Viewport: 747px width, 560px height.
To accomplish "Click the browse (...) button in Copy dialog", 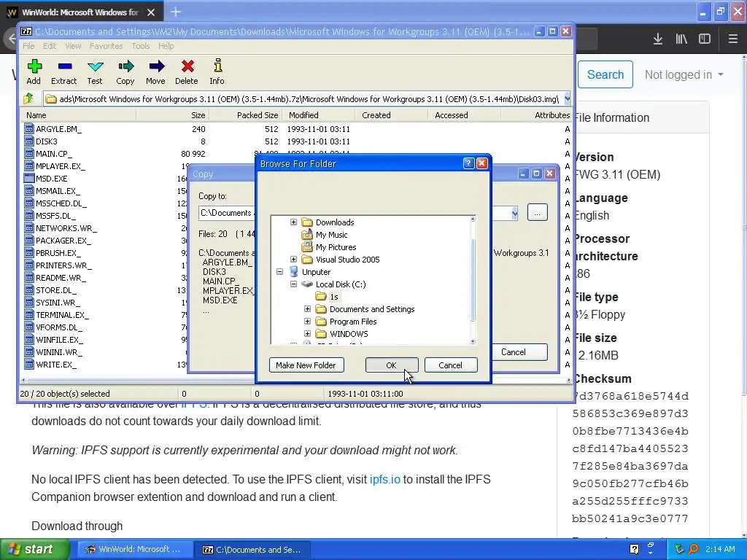I will (538, 212).
